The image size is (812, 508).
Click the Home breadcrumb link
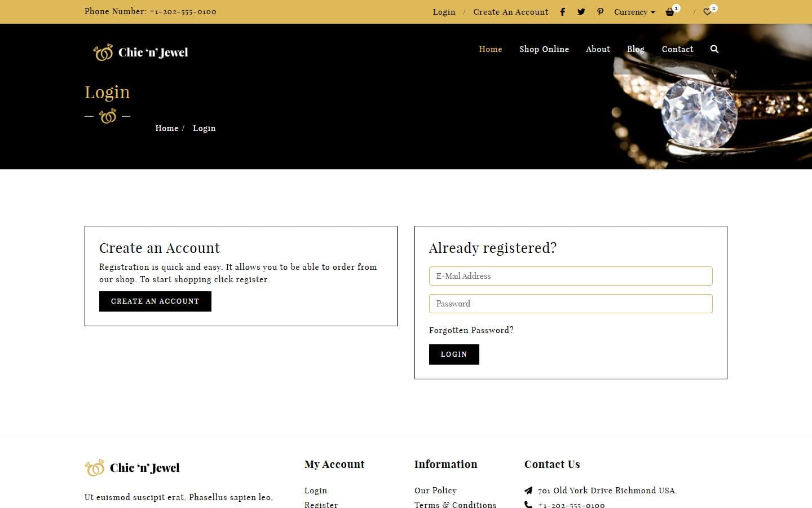[x=167, y=128]
